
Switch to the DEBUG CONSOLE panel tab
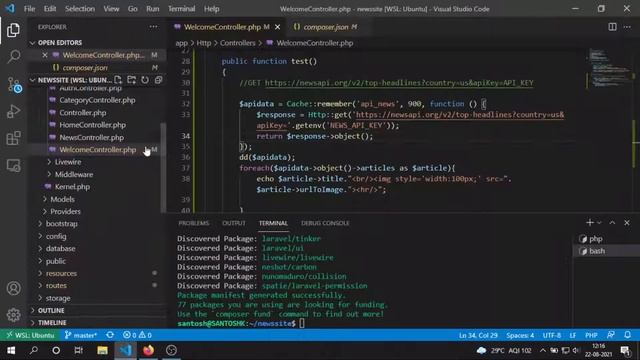pos(325,223)
